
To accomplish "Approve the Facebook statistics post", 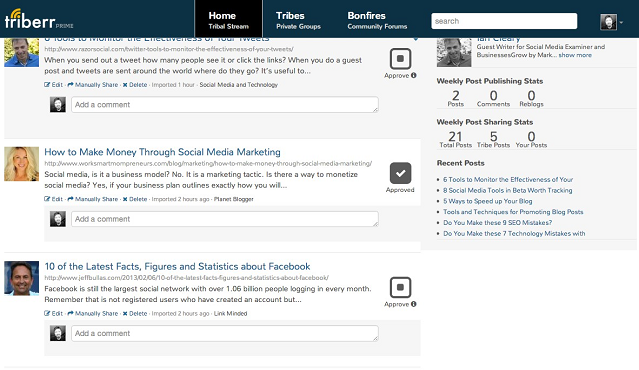I will pyautogui.click(x=400, y=287).
